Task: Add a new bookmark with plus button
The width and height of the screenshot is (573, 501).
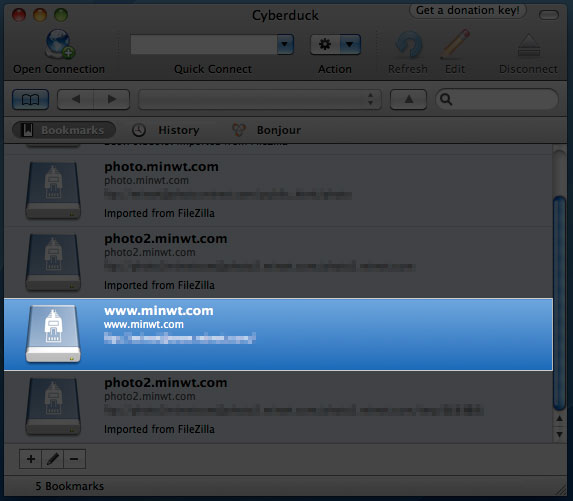Action: [x=31, y=459]
